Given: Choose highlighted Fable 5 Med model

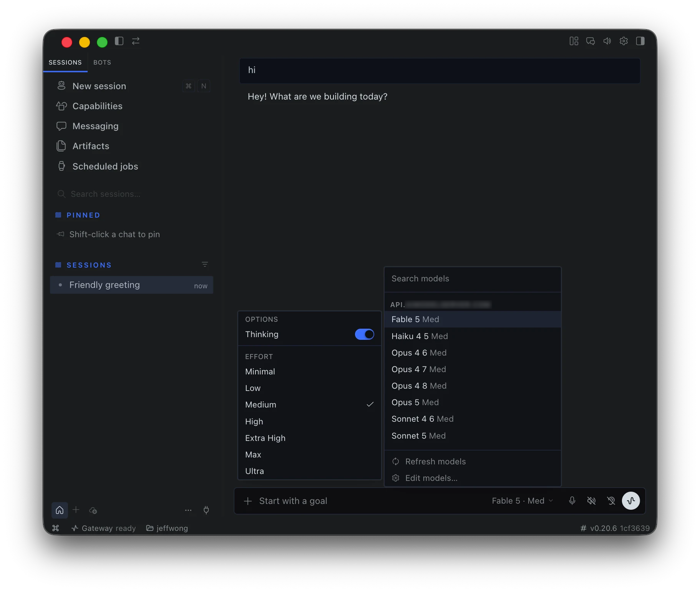Looking at the screenshot, I should point(473,319).
